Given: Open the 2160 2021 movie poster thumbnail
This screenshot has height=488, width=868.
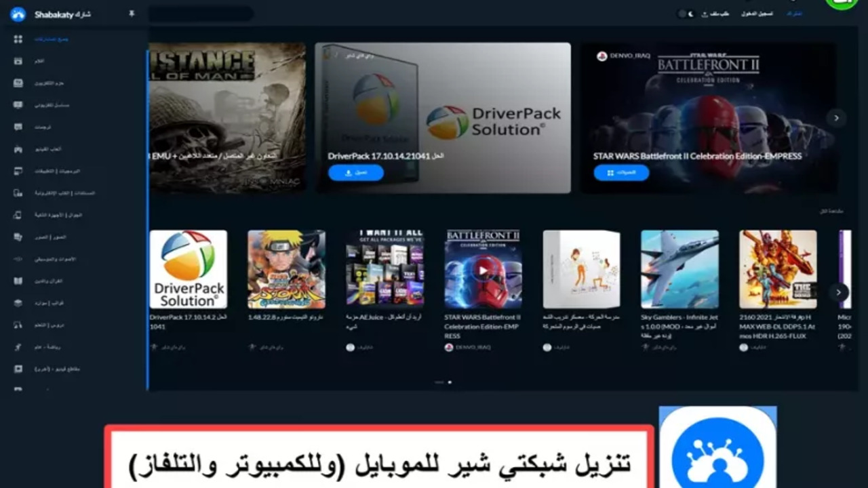Looking at the screenshot, I should (778, 269).
